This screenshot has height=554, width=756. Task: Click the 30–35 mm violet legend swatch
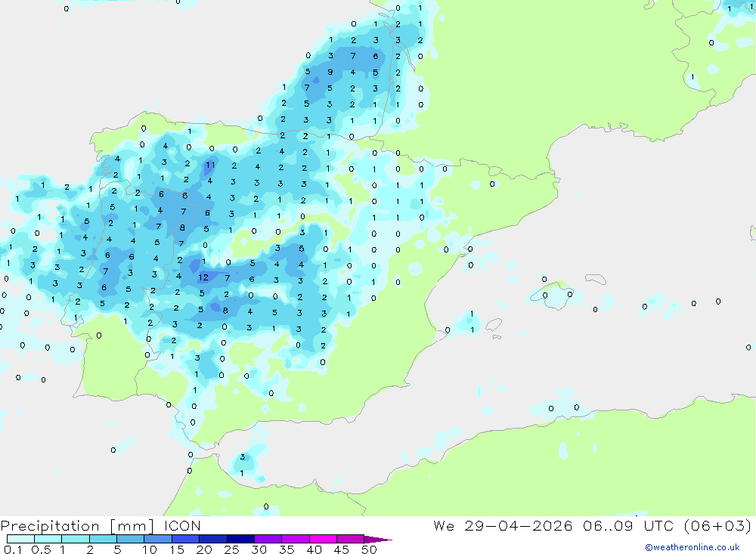click(x=268, y=539)
